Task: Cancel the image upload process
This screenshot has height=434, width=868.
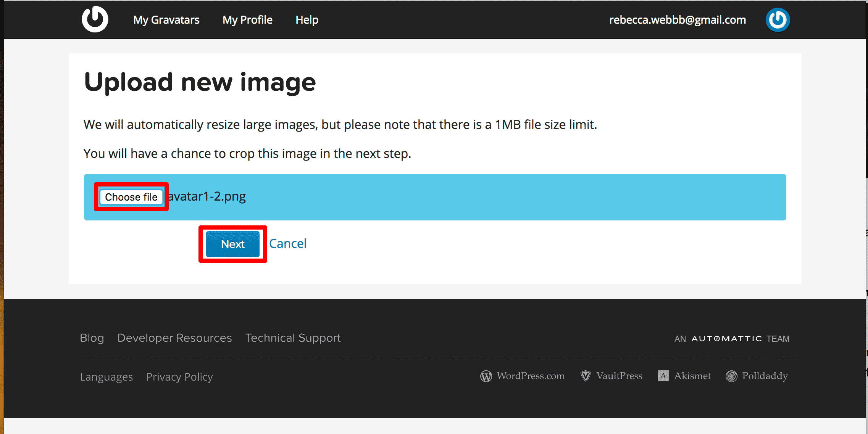Action: [287, 244]
